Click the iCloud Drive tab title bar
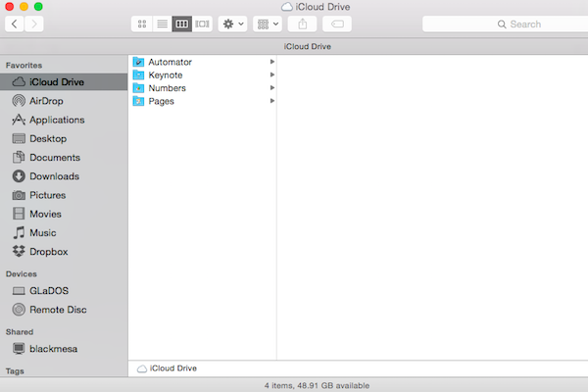 [x=307, y=46]
